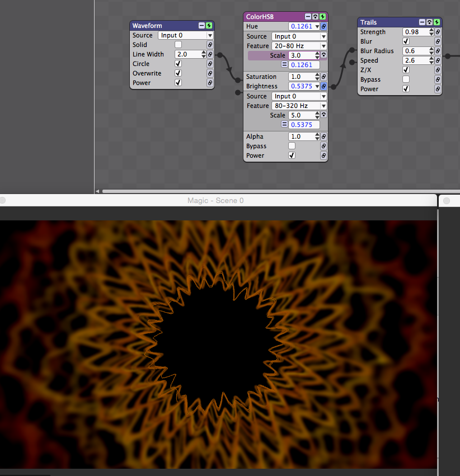Screen dimensions: 460x476
Task: Open the Waveform Source dropdown
Action: click(x=186, y=35)
